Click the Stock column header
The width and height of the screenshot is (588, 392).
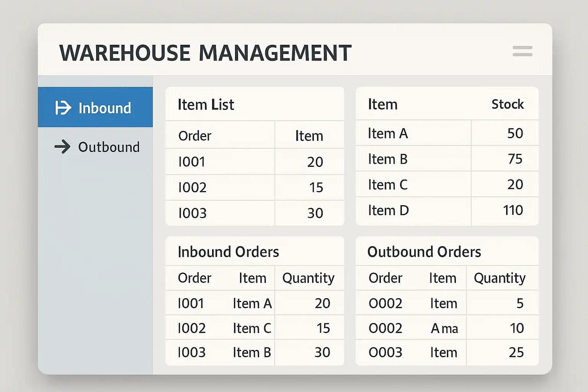[x=507, y=104]
